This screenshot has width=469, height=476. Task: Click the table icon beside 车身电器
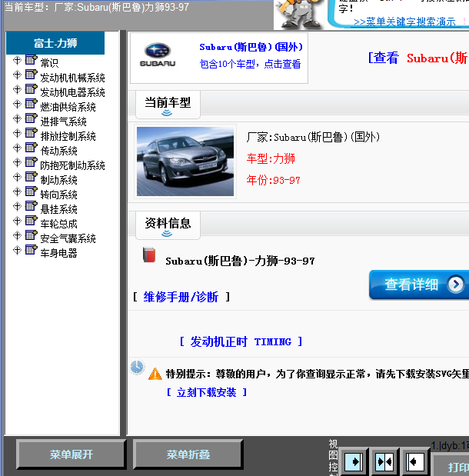coord(31,249)
